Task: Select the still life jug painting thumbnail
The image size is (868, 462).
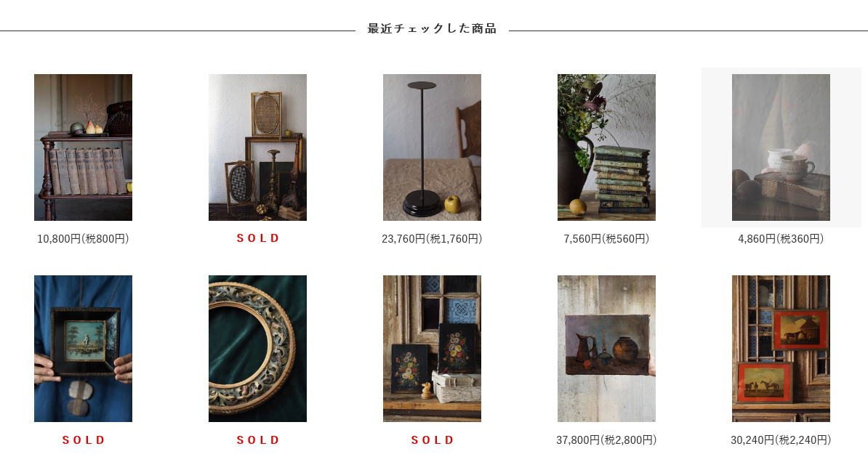Action: (x=606, y=349)
